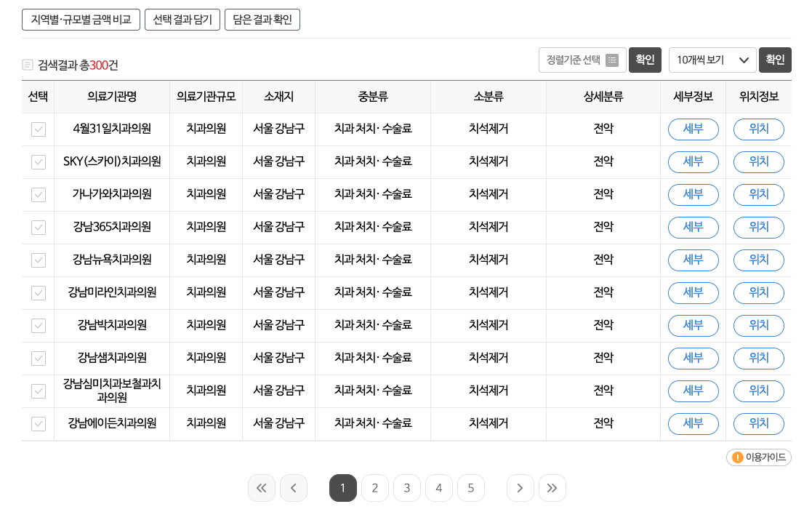The width and height of the screenshot is (812, 512).
Task: Go to previous page with left arrow
Action: (294, 488)
